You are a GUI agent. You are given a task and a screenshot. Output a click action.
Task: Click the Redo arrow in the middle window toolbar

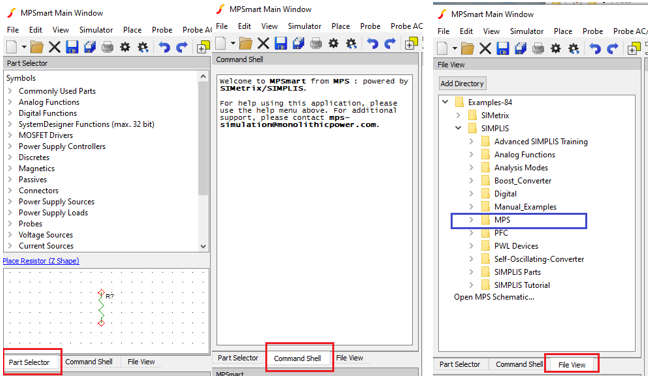click(x=390, y=43)
